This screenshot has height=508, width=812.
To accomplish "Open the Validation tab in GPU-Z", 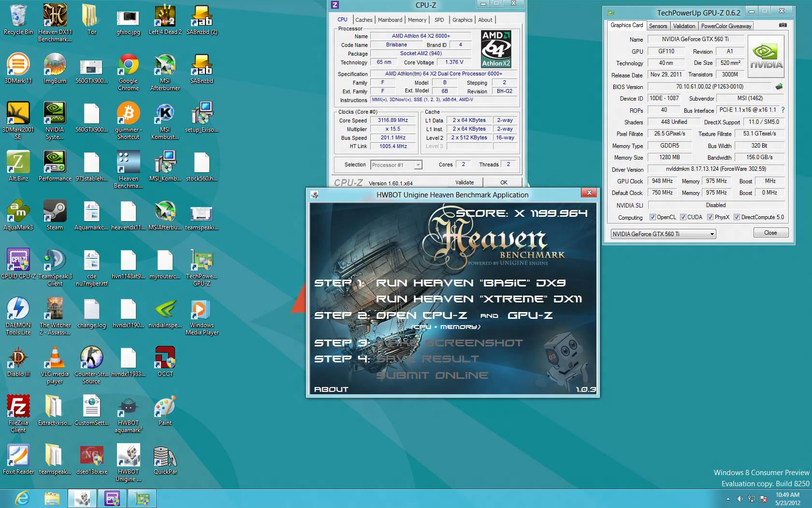I will tap(684, 26).
